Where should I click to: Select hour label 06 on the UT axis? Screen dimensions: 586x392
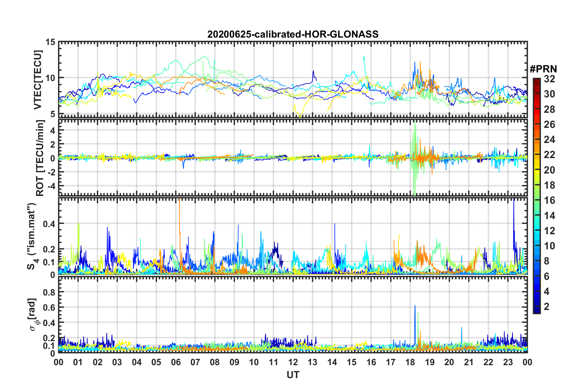176,362
